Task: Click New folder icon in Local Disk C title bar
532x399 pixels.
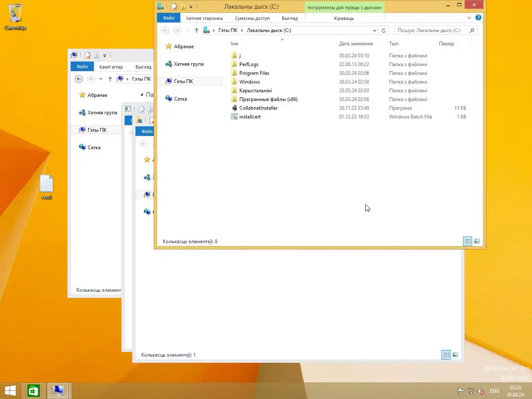Action: click(x=183, y=7)
